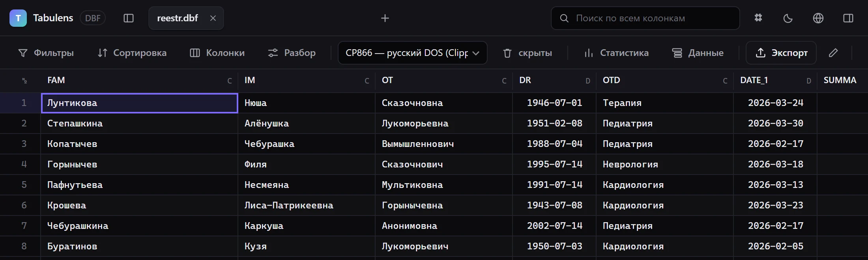Open the Данные data view
Viewport: 868px width, 260px height.
(x=698, y=53)
